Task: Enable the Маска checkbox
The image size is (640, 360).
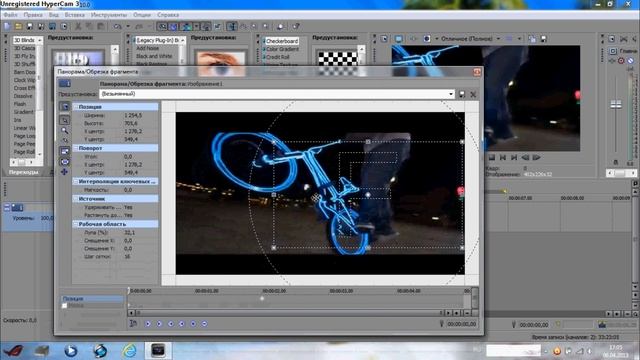Action: pos(64,305)
